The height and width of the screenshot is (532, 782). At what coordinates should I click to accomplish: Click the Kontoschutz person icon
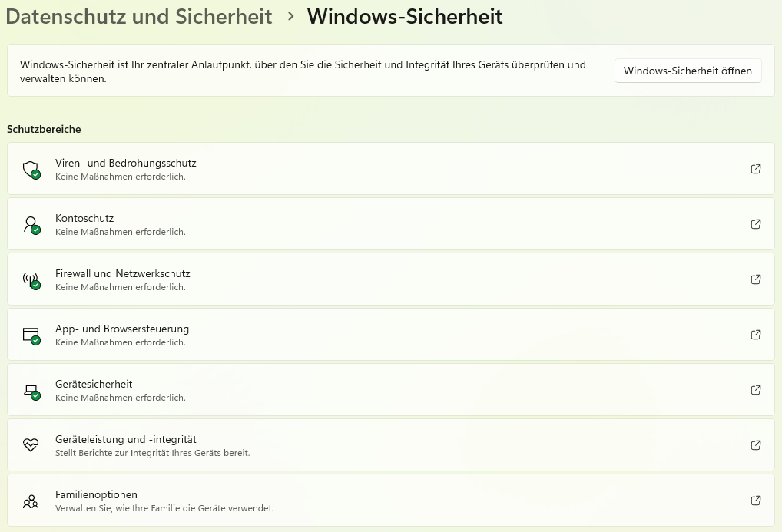point(31,224)
